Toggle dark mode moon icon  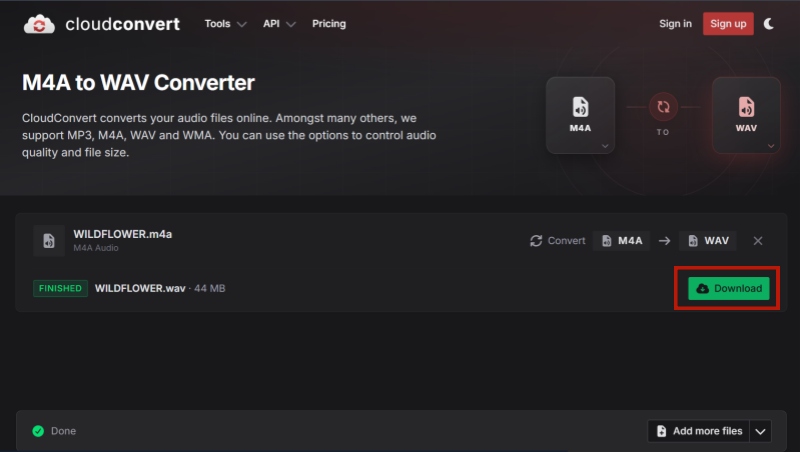pyautogui.click(x=769, y=24)
